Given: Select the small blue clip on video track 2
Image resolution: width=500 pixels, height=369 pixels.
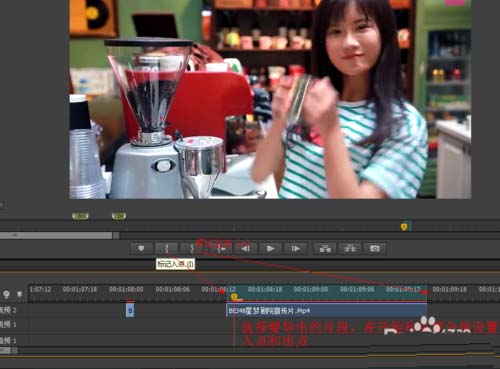Looking at the screenshot, I should [x=130, y=311].
